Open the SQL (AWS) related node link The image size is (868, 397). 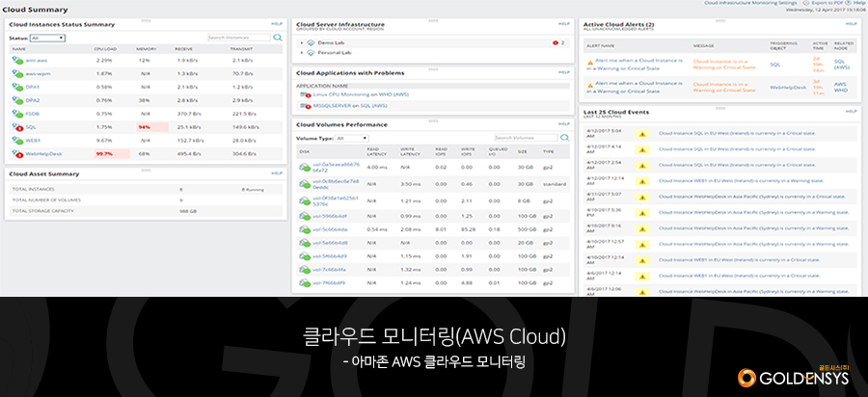click(841, 65)
